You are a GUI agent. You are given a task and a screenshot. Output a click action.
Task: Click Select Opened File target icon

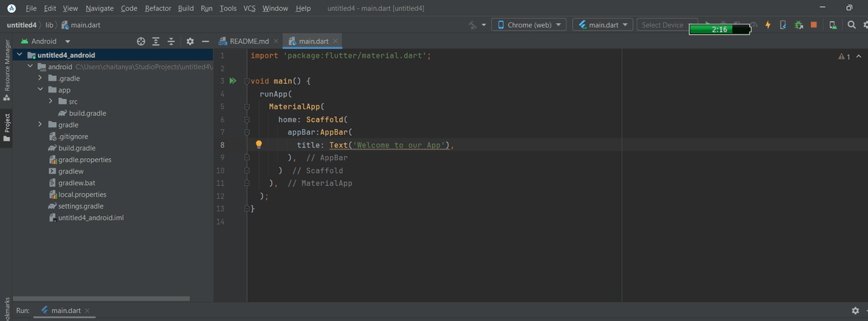[141, 41]
